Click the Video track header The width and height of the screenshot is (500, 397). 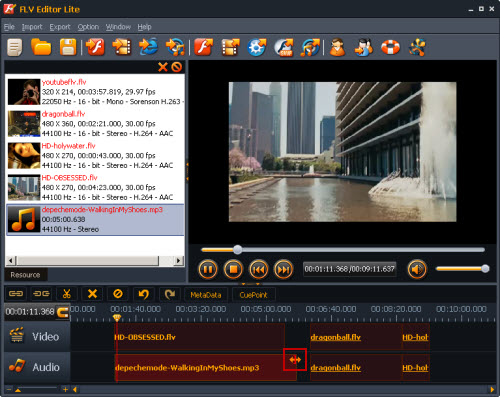[x=37, y=336]
